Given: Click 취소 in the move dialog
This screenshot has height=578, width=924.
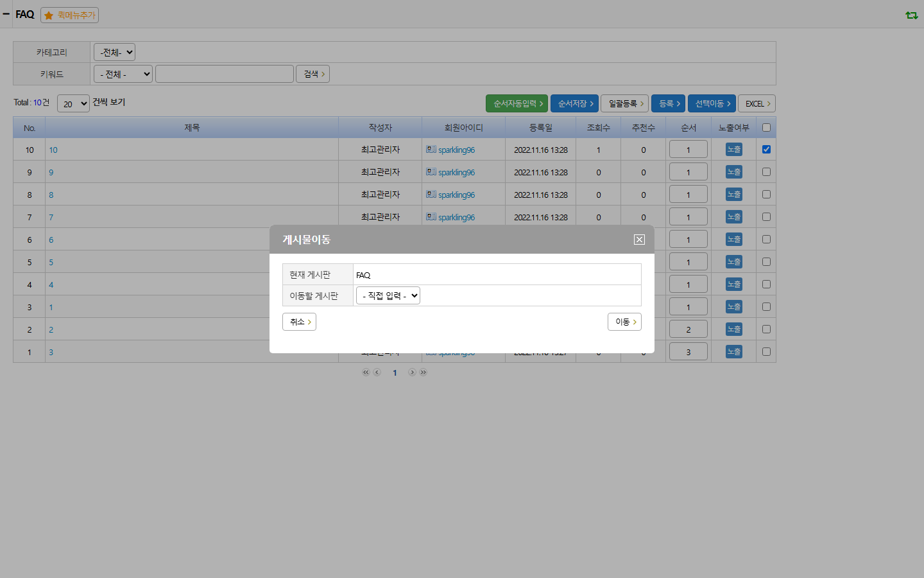Looking at the screenshot, I should [299, 322].
